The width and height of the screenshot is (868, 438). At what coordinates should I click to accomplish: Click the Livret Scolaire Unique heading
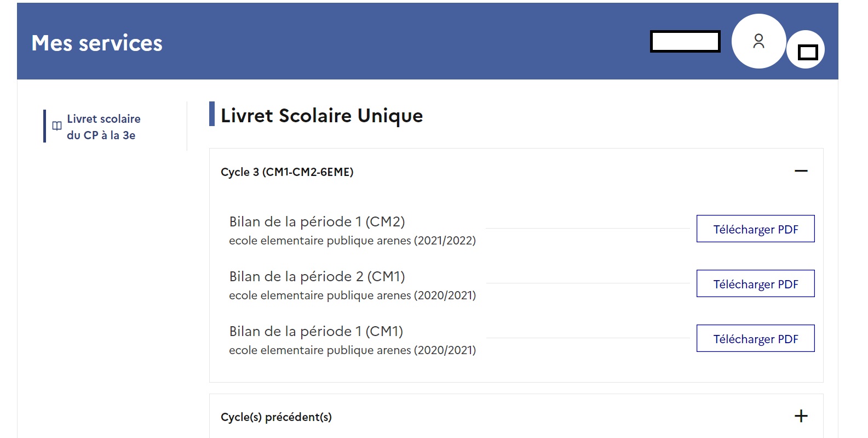[x=321, y=116]
